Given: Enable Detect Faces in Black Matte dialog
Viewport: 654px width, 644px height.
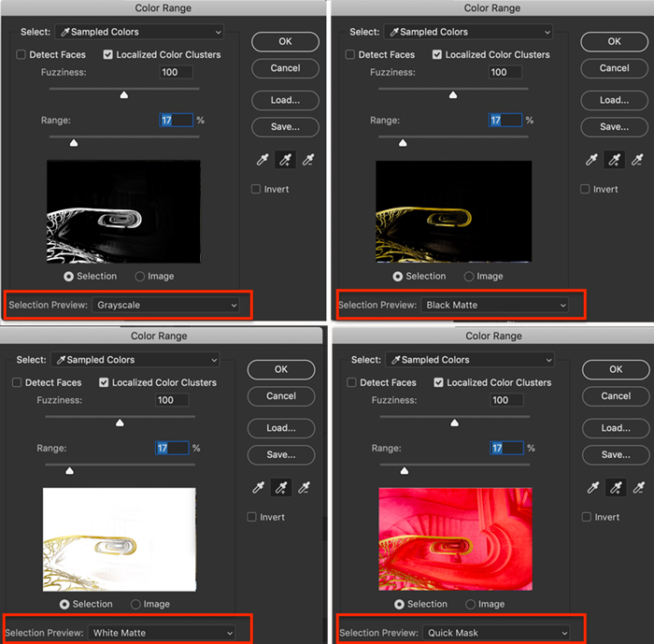Looking at the screenshot, I should tap(350, 54).
